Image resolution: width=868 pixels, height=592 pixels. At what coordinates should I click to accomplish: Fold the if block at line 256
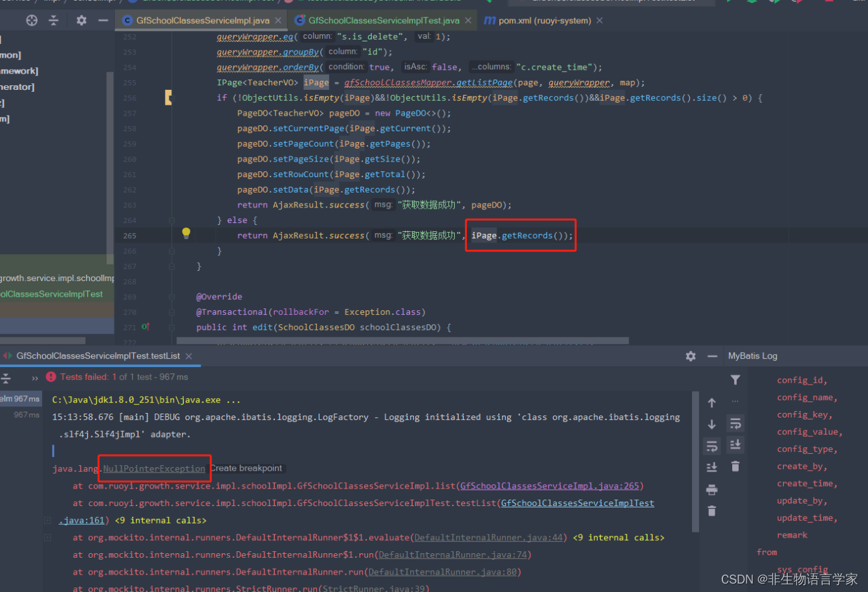click(x=172, y=98)
